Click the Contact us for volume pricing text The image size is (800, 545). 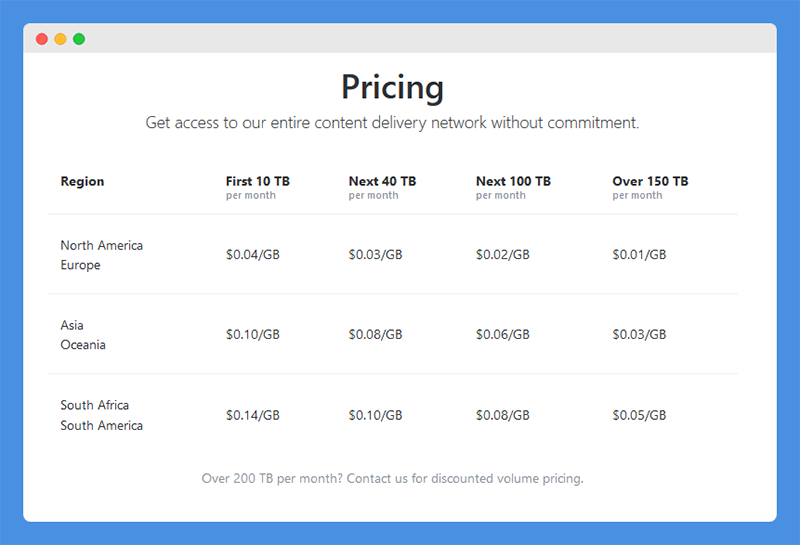click(392, 479)
